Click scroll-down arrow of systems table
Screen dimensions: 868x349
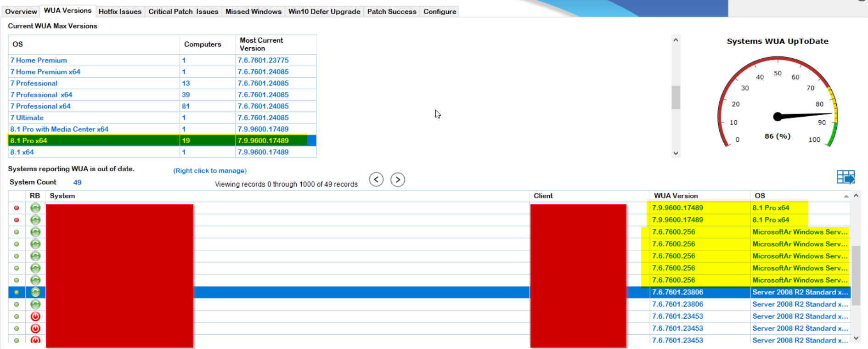coord(856,338)
